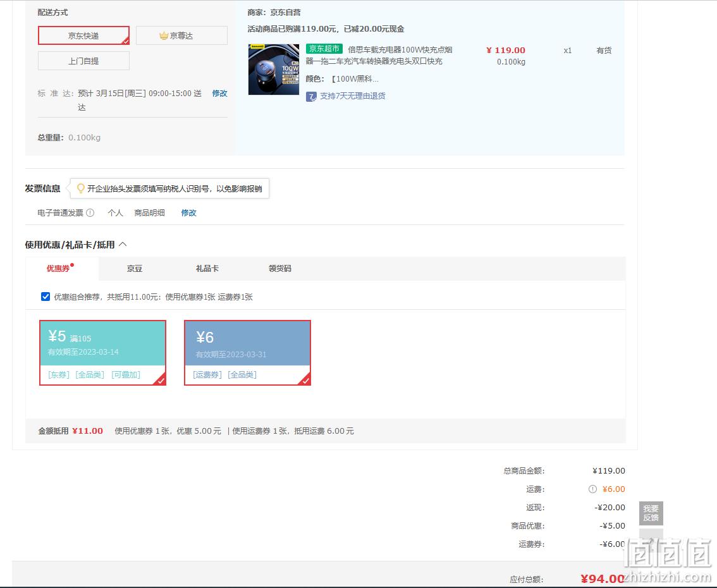Click the ¥119.00 product price

[506, 51]
